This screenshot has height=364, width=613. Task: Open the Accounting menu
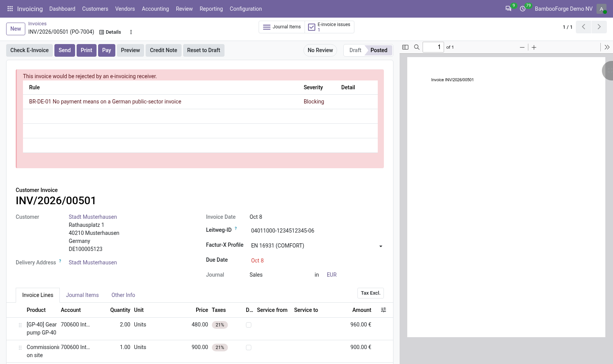[155, 9]
